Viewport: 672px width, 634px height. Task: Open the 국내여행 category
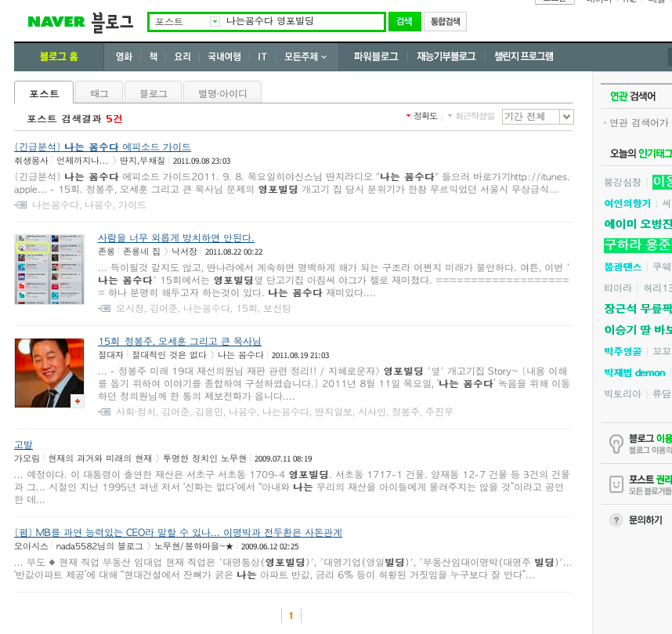pyautogui.click(x=224, y=56)
